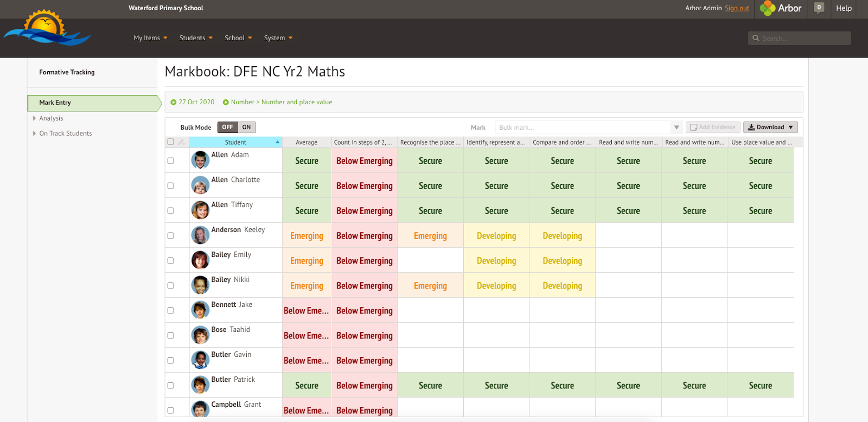The width and height of the screenshot is (868, 422).
Task: Click the pencil edit icon in table header
Action: point(181,142)
